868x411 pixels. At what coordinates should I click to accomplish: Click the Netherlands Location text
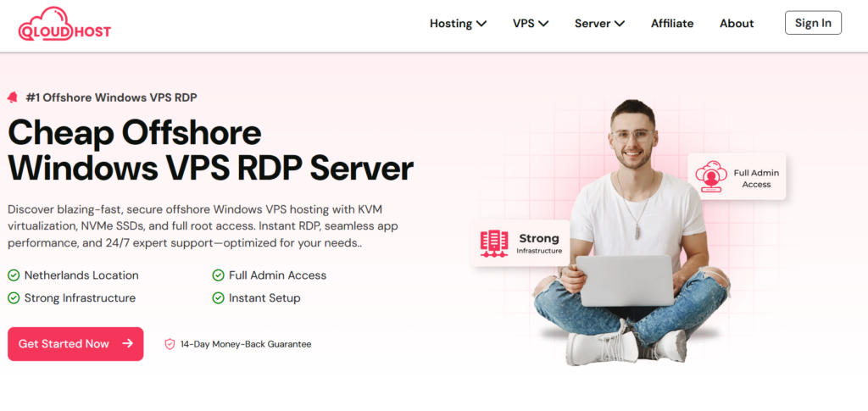click(x=81, y=275)
